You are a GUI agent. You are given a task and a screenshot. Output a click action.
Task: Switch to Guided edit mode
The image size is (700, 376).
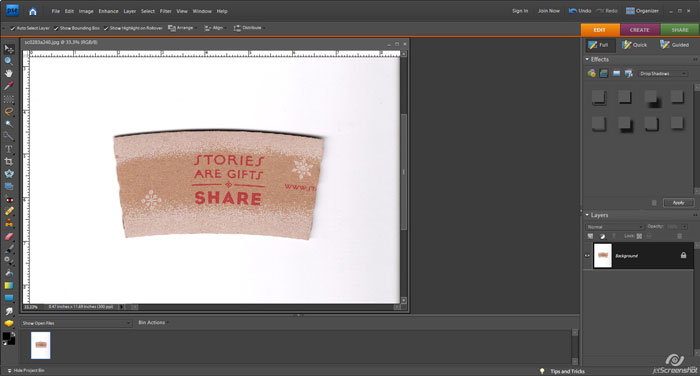point(674,45)
